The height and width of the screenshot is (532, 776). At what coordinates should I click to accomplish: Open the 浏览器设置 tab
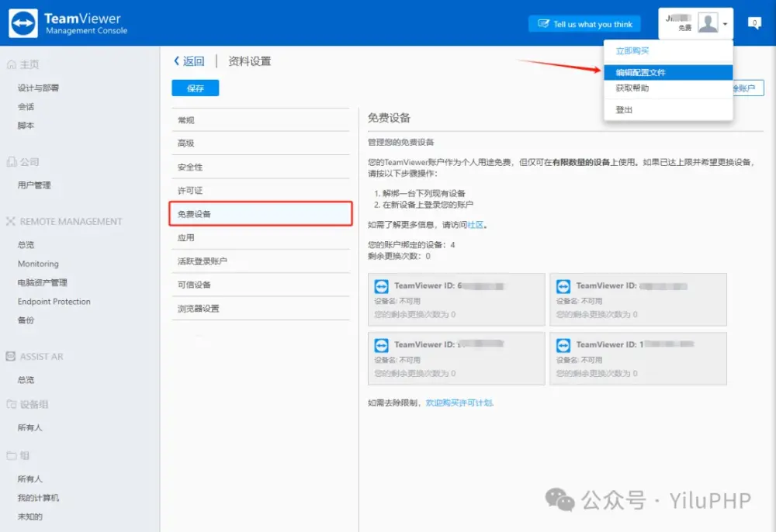[260, 309]
